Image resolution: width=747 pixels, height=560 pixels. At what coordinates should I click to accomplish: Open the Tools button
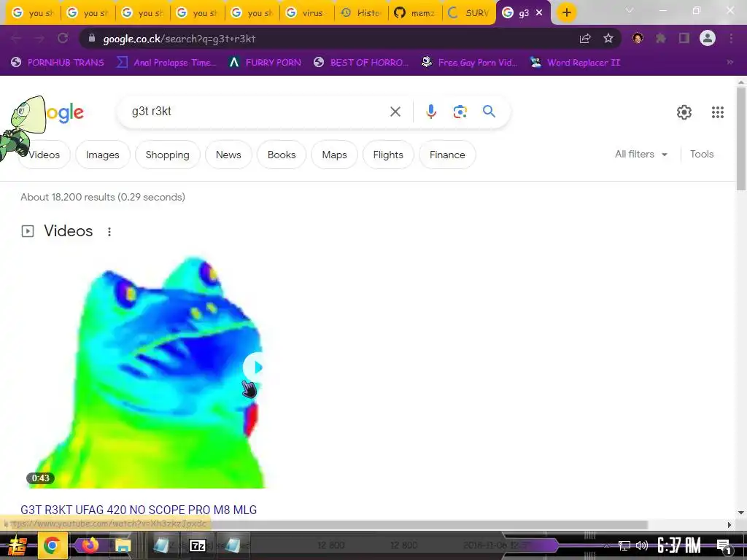tap(702, 155)
